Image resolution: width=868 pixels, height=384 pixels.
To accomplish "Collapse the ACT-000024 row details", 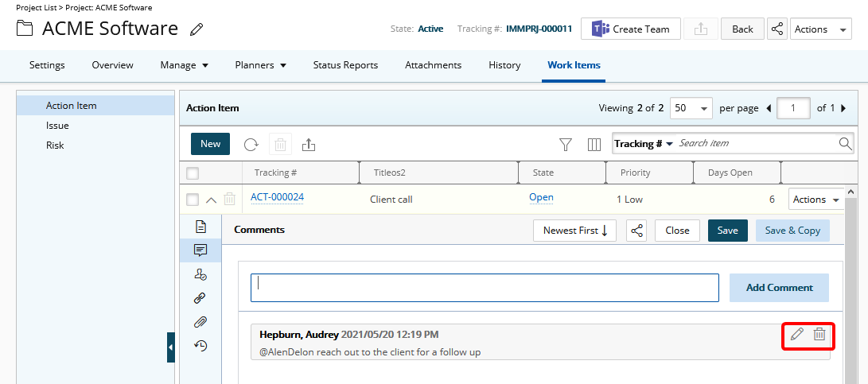I will pos(211,200).
